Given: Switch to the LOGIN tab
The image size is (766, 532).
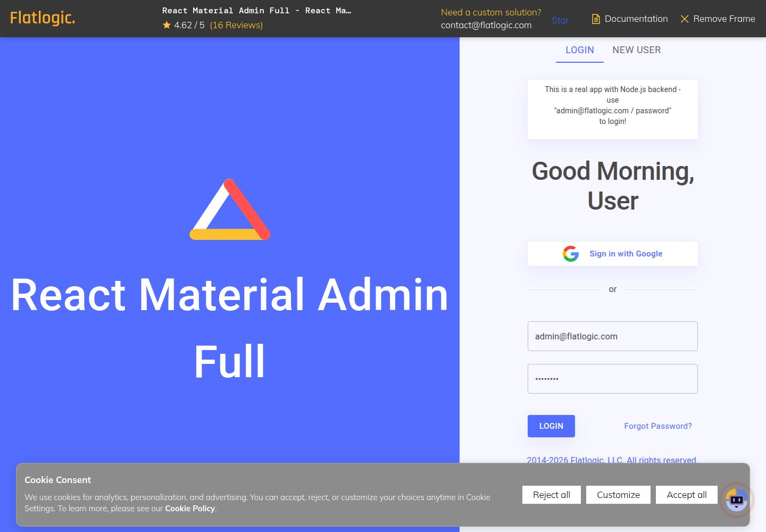Looking at the screenshot, I should pyautogui.click(x=580, y=50).
